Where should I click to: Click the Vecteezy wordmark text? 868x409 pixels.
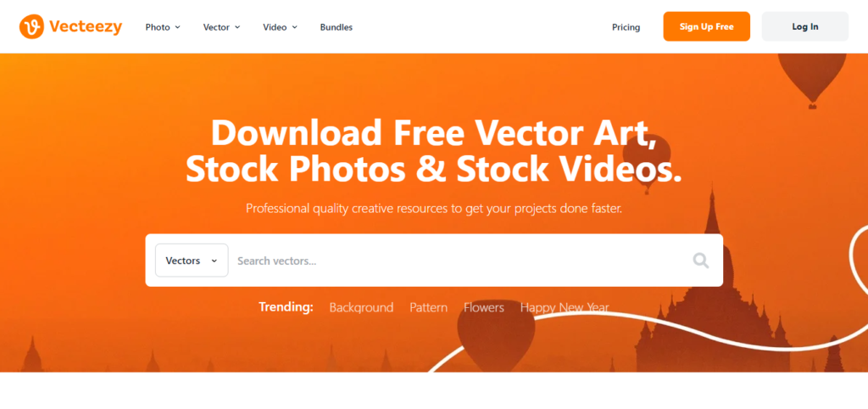tap(86, 26)
